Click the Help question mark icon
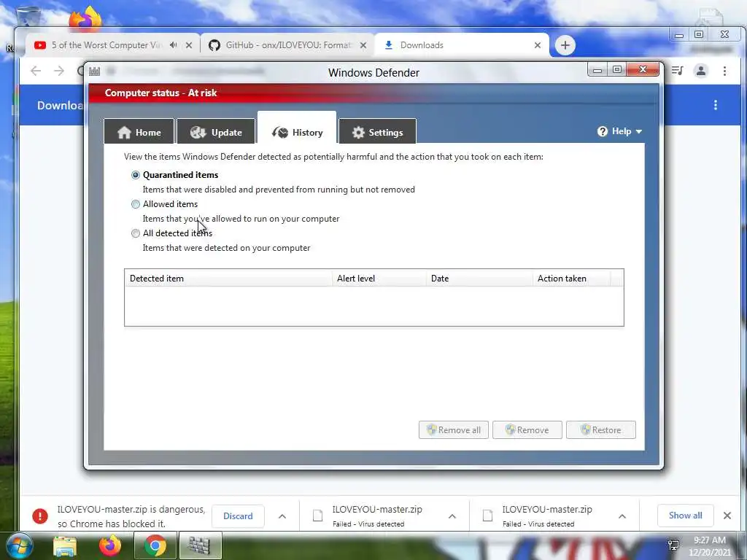This screenshot has height=560, width=747. pyautogui.click(x=602, y=131)
